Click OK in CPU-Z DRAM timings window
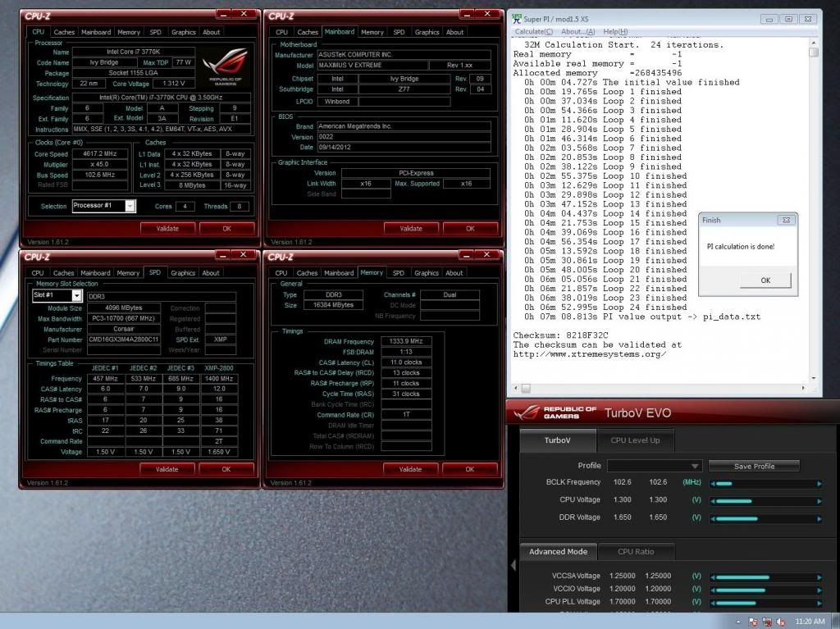This screenshot has width=840, height=629. [469, 469]
